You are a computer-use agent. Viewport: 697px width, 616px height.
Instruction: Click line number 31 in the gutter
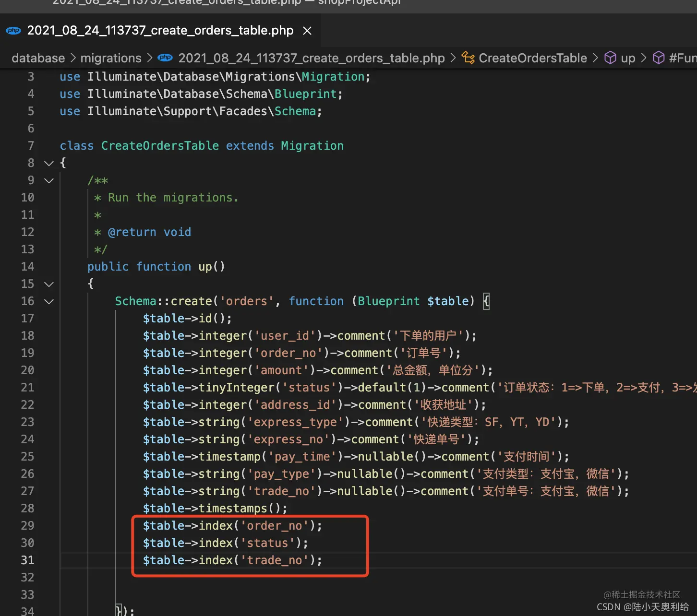click(27, 560)
